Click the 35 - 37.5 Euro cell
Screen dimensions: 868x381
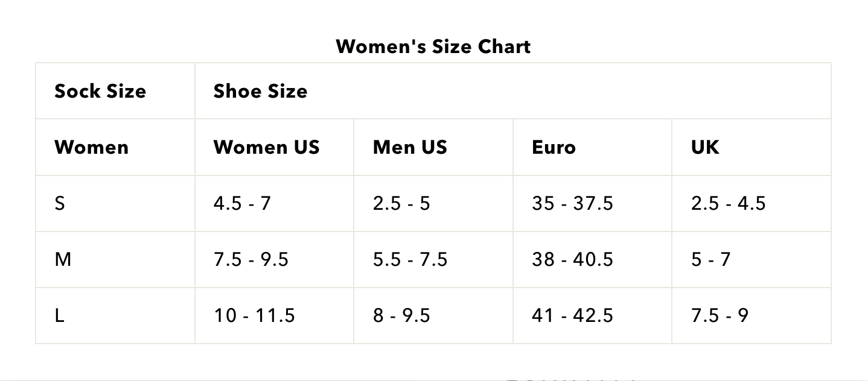pos(592,203)
